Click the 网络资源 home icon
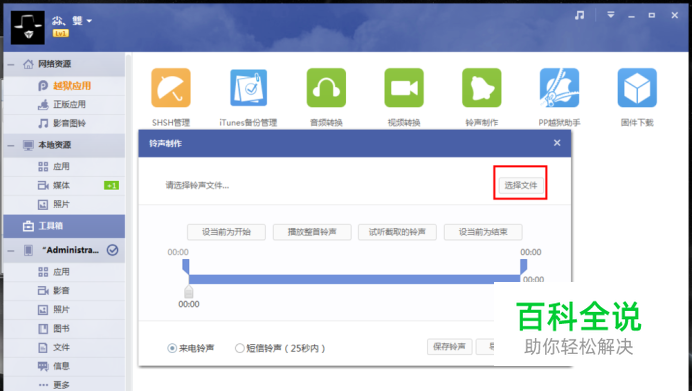Image resolution: width=692 pixels, height=391 pixels. [x=28, y=64]
